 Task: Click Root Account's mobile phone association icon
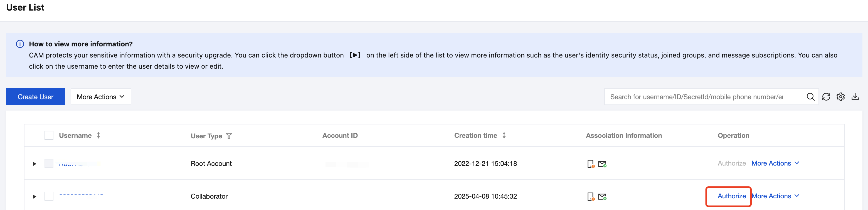(x=590, y=164)
